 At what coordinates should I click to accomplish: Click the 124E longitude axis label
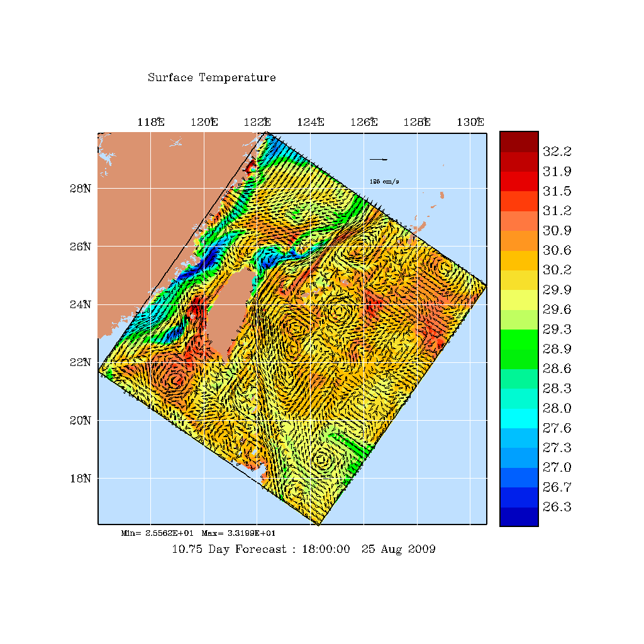[311, 123]
